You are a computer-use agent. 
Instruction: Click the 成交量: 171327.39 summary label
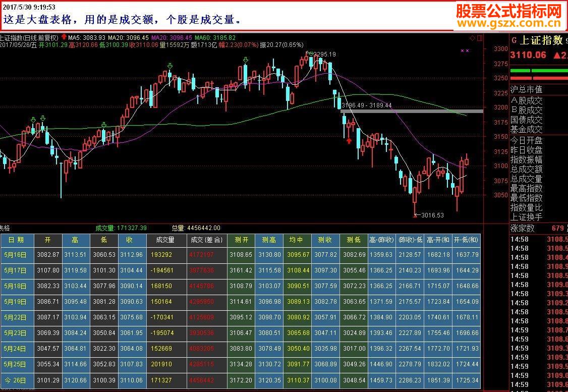121,228
